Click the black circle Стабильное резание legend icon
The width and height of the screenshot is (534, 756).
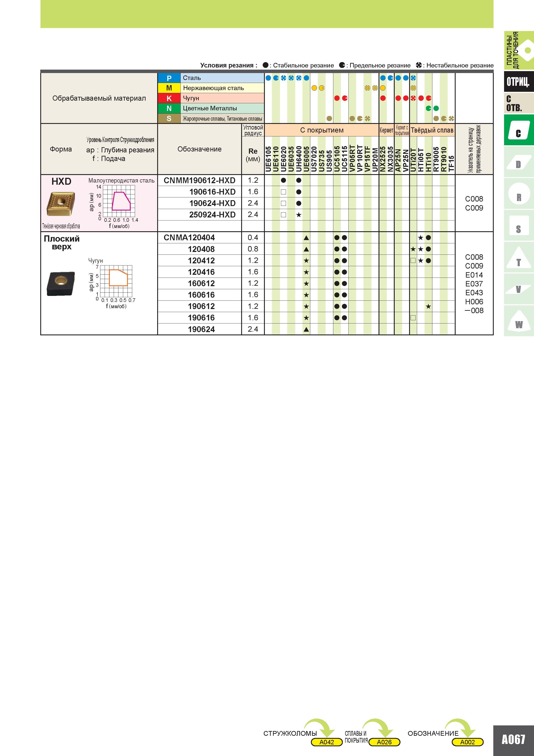click(x=265, y=65)
